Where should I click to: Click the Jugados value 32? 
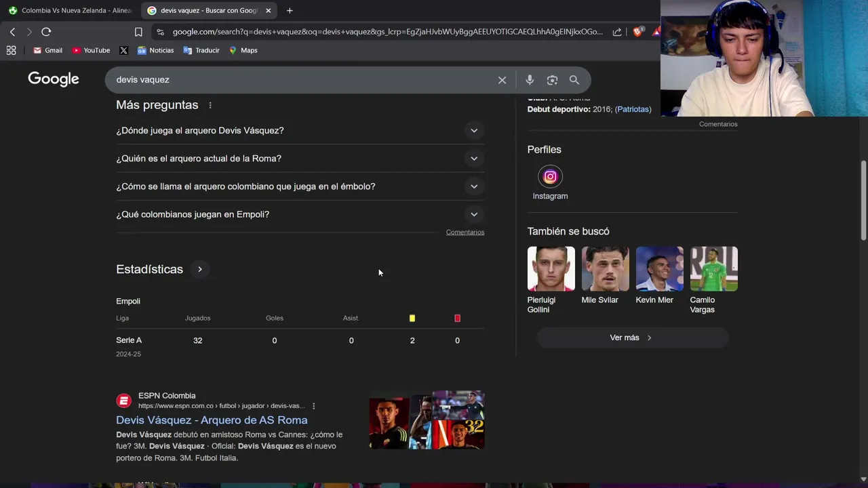197,340
